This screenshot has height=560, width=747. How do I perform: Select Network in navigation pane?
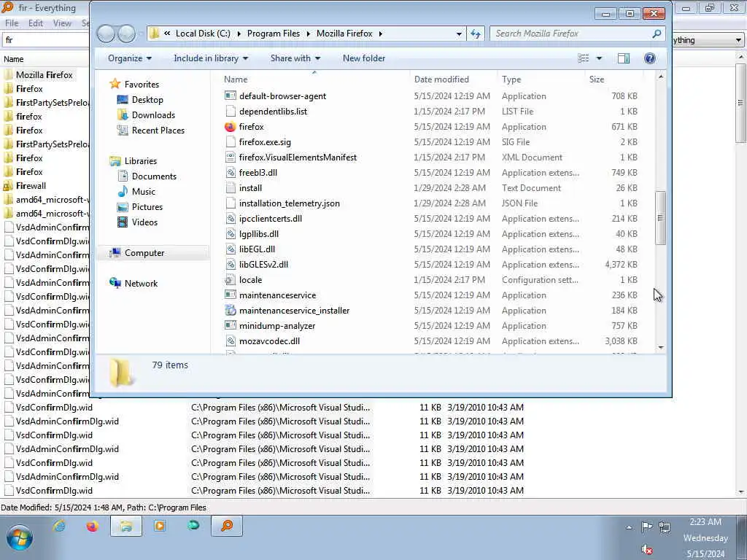[x=141, y=284]
